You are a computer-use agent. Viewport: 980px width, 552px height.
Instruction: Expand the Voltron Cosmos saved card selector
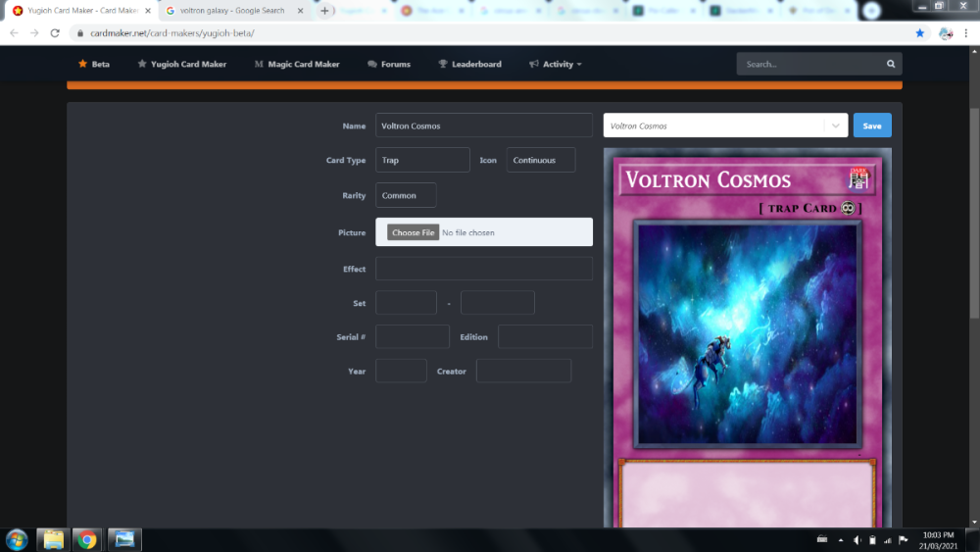725,125
